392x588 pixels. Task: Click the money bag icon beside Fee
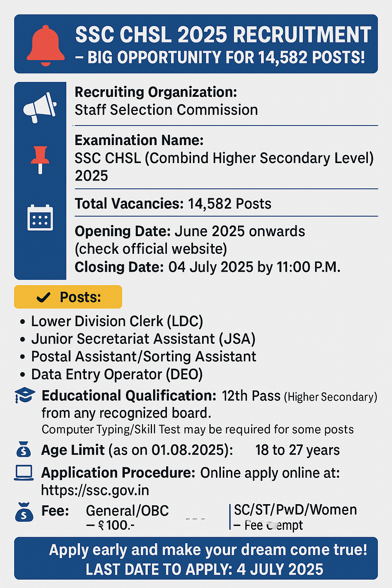(x=24, y=512)
